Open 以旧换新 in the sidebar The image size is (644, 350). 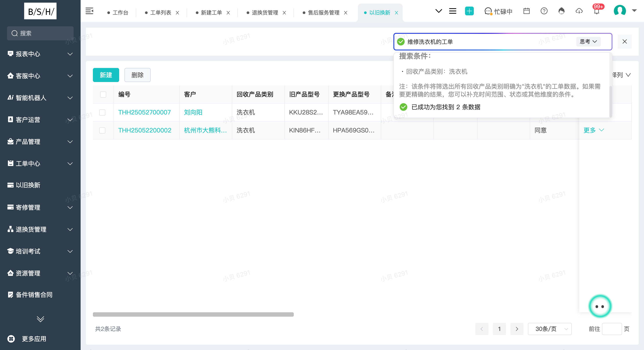(x=28, y=185)
